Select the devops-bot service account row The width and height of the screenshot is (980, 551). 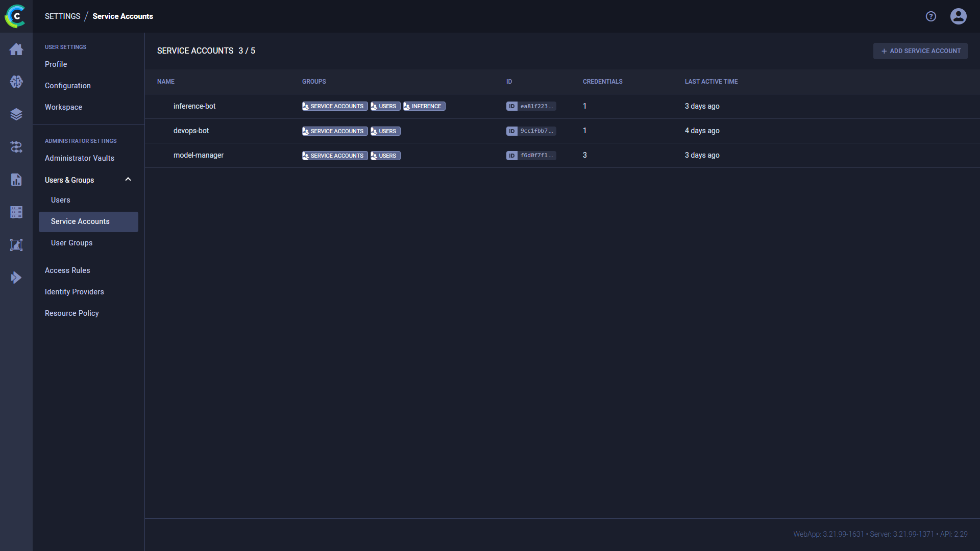191,131
